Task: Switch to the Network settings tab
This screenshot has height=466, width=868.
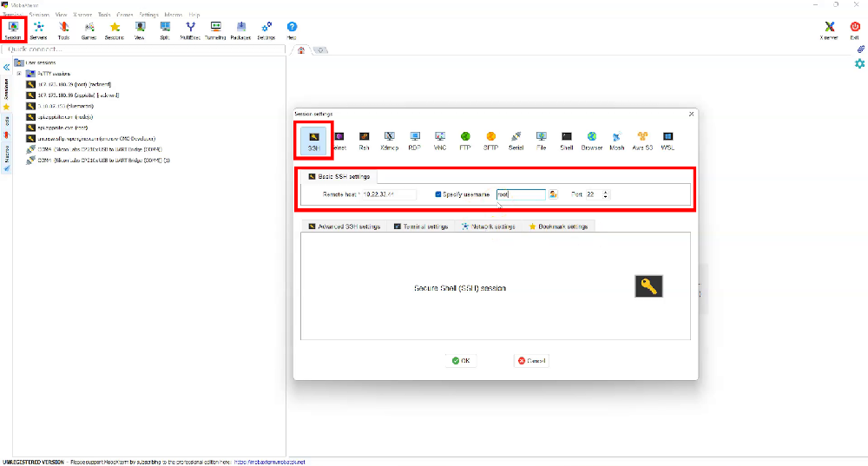Action: (x=488, y=226)
